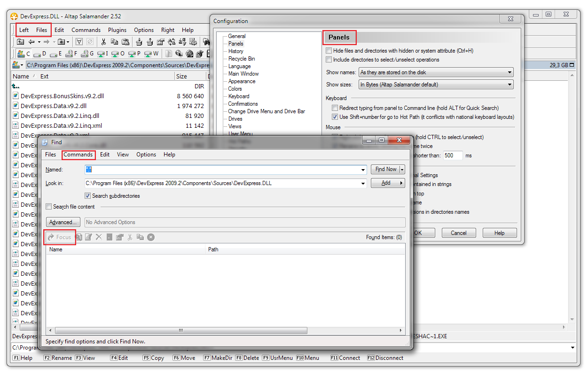Click the scissors Cut icon in main toolbar
Image resolution: width=588 pixels, height=373 pixels.
pos(103,42)
